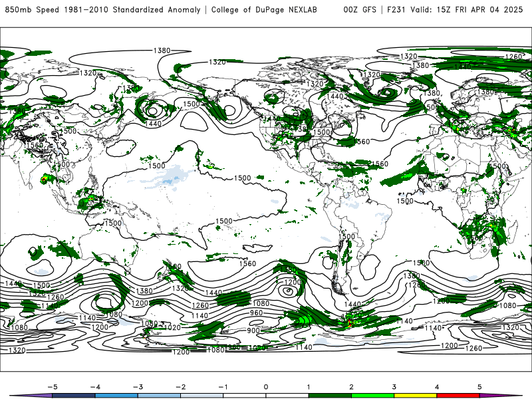Click the colorbar tick label "2"
The image size is (532, 399).
[351, 387]
